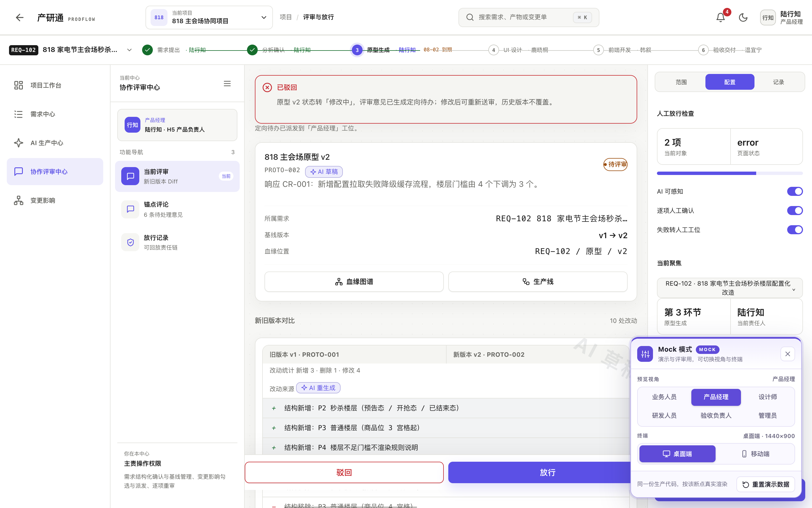The image size is (812, 508).
Task: Open the 当前项目 818 project dropdown
Action: 209,17
